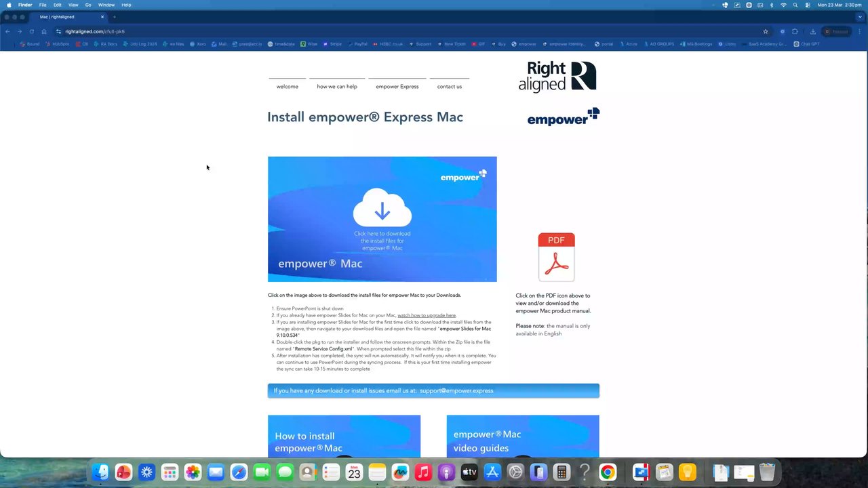
Task: Open Wi-Fi status in the menu bar
Action: click(783, 5)
